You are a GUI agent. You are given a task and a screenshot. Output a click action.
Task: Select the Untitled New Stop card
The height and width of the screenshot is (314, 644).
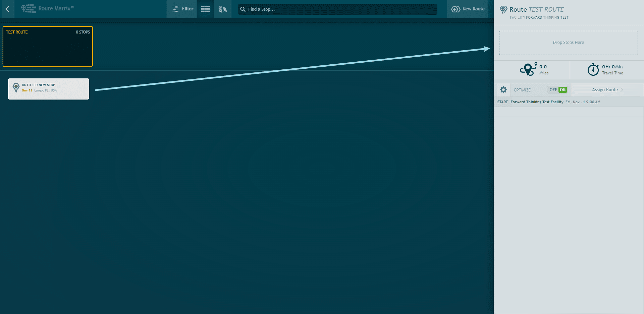click(x=49, y=89)
